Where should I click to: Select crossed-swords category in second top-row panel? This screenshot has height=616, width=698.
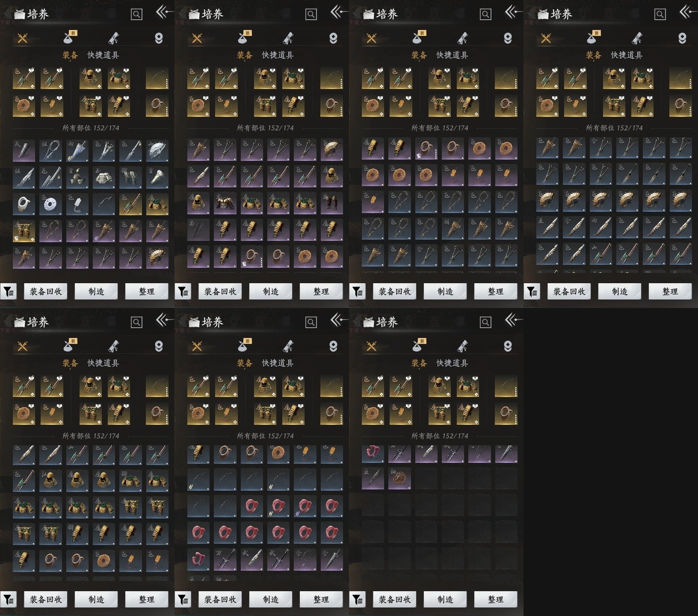coord(197,38)
